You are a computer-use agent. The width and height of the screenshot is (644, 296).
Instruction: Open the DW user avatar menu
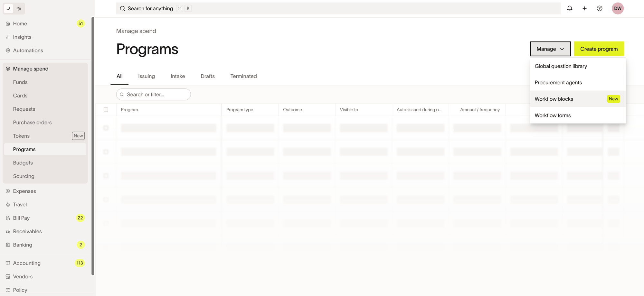click(x=618, y=8)
